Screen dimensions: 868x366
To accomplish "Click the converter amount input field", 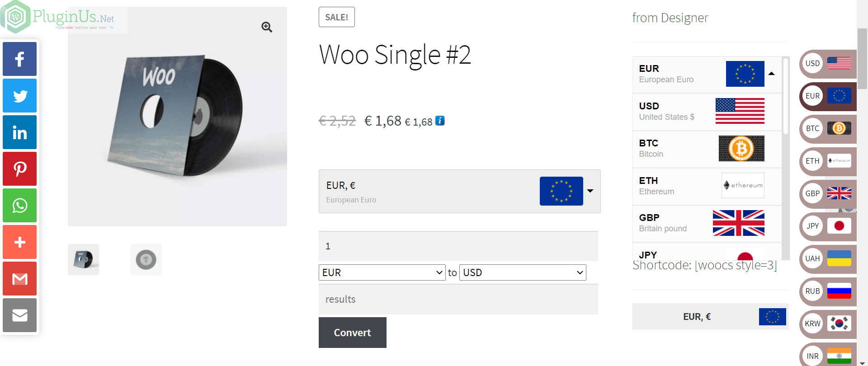I will tap(458, 246).
